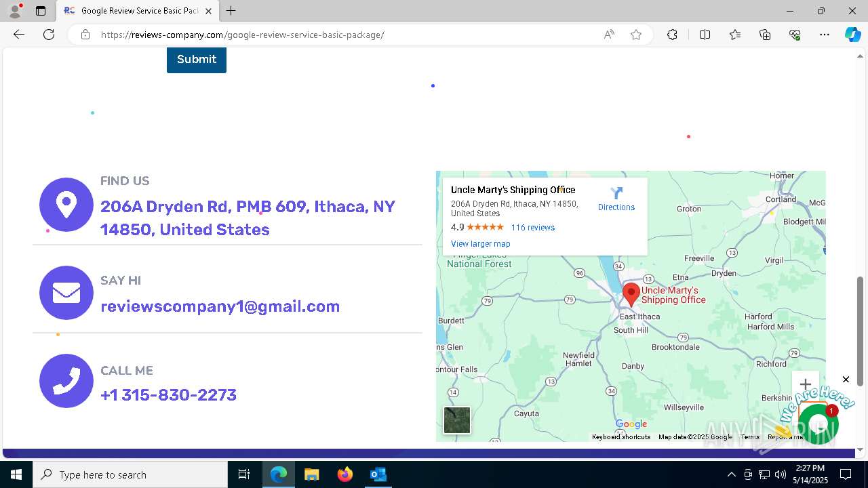868x488 pixels.
Task: Click the +1 315-830-2273 phone number
Action: tap(168, 394)
